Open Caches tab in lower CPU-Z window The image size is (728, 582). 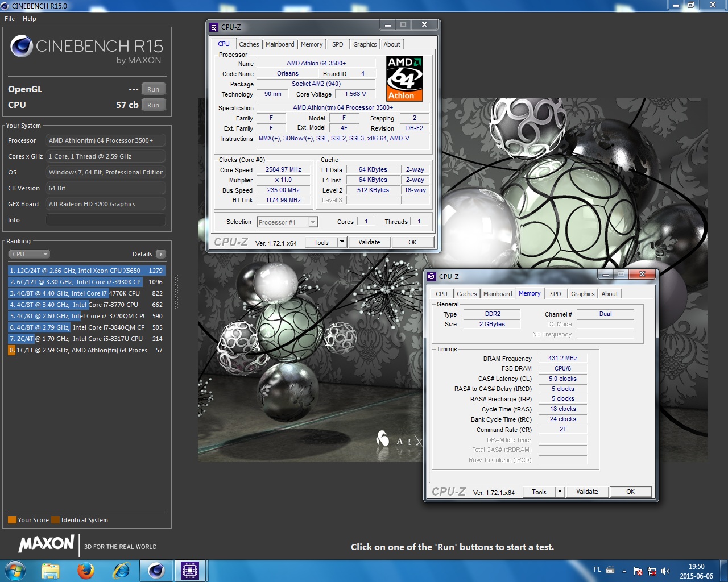click(x=466, y=294)
